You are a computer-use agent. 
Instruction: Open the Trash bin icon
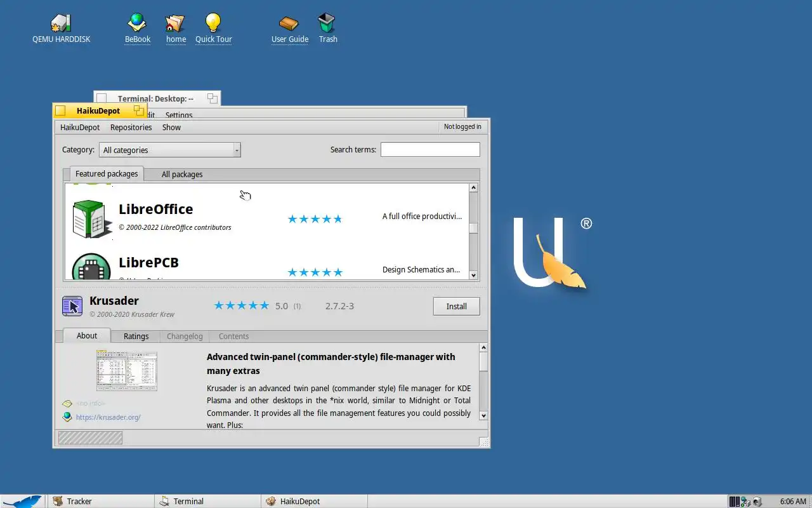[x=327, y=23]
